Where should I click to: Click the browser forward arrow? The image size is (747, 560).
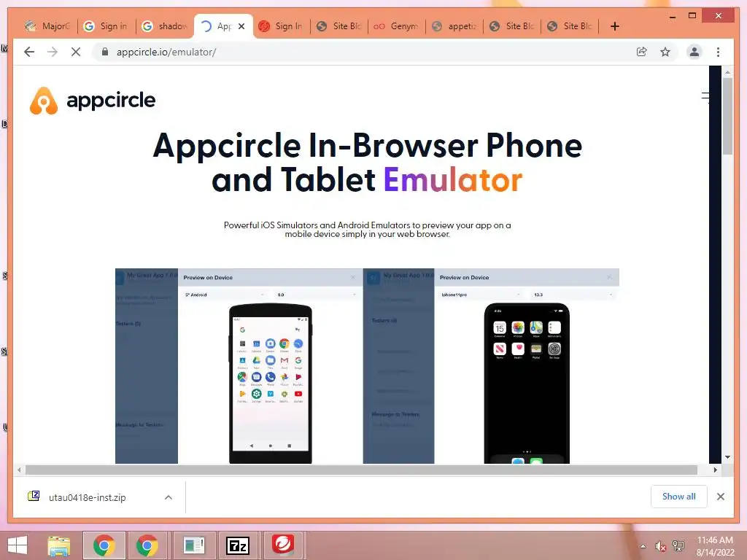tap(53, 52)
